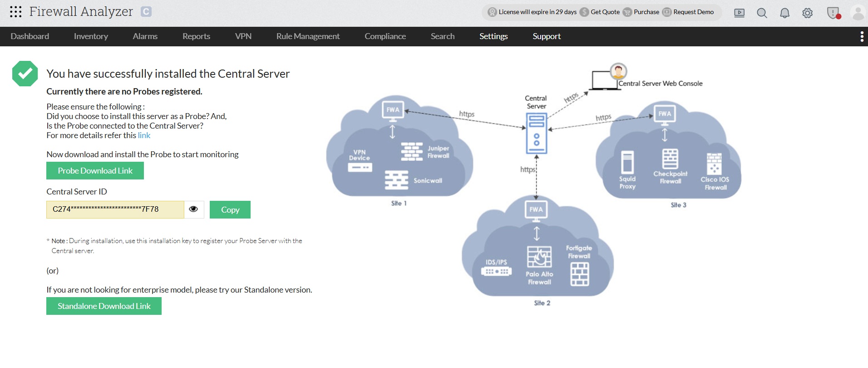
Task: Go to the Compliance tab
Action: 385,36
